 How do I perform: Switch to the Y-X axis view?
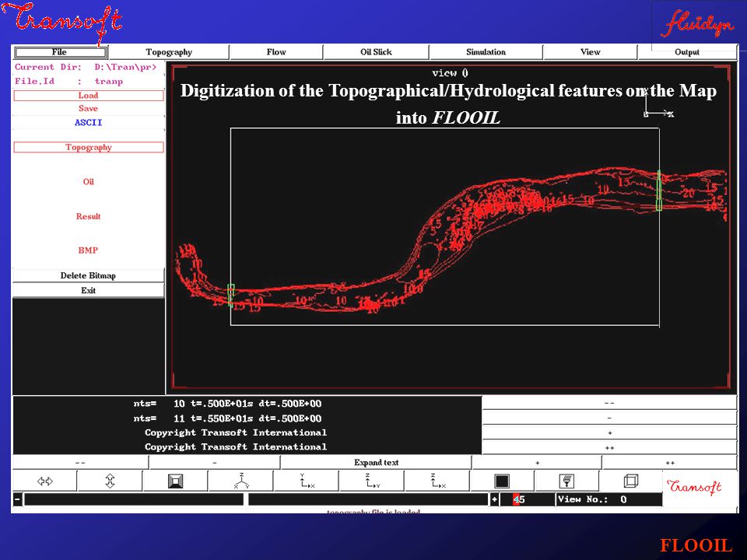pos(307,481)
